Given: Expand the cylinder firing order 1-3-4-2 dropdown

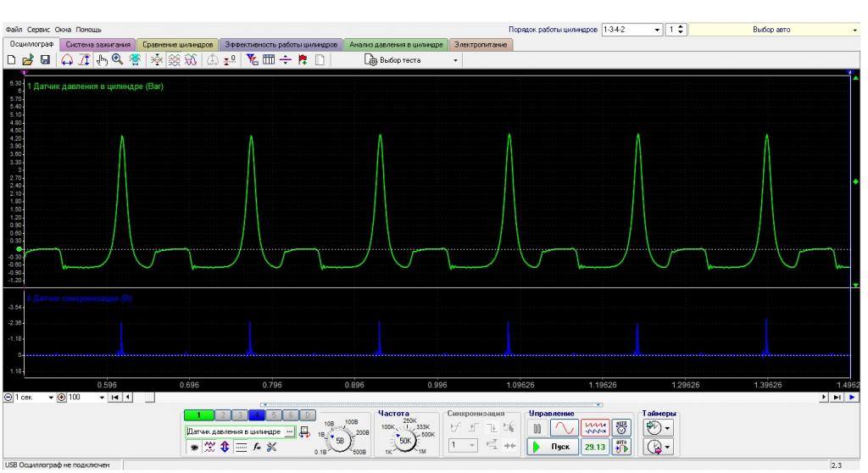Looking at the screenshot, I should click(x=657, y=30).
